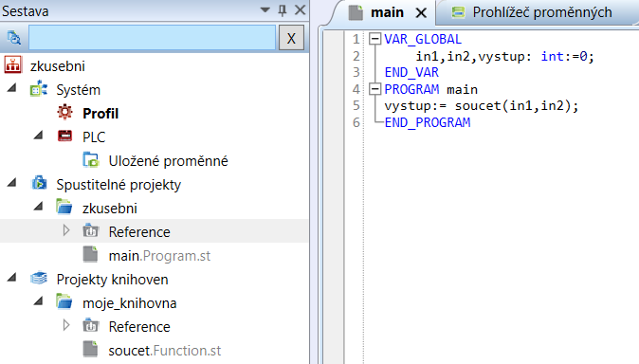Click the PLC device icon

(x=64, y=136)
